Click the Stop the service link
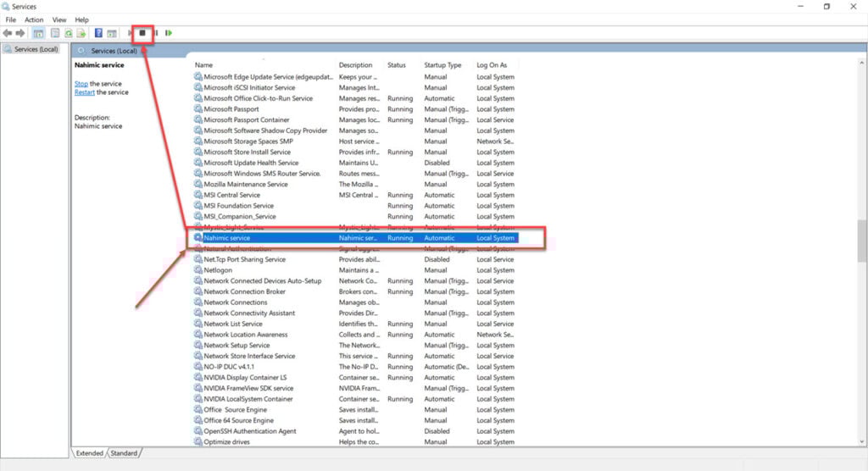868x471 pixels. coord(81,84)
